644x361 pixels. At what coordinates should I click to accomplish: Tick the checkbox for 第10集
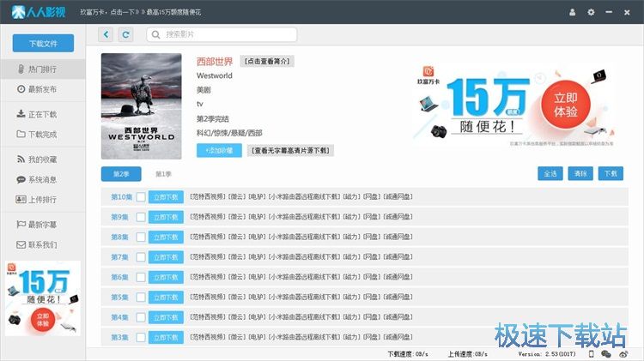[141, 197]
